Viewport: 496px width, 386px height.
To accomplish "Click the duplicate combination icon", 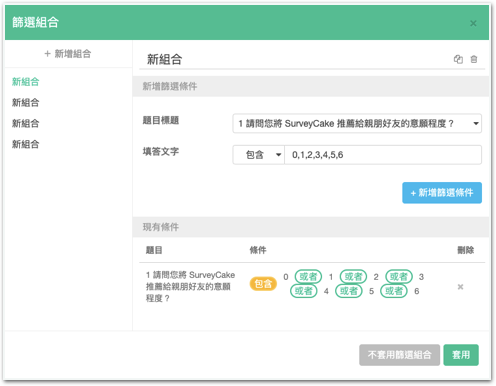I will pos(458,59).
